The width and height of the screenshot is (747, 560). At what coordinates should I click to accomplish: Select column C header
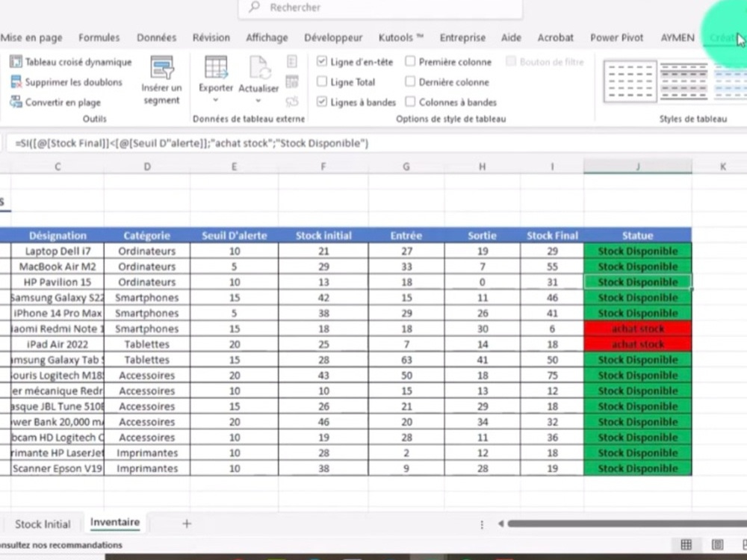[58, 167]
